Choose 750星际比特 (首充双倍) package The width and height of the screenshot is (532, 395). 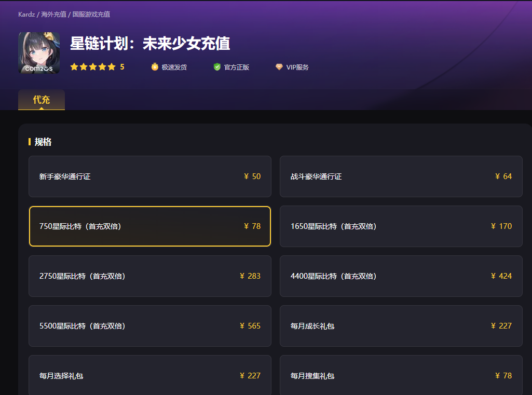click(150, 226)
